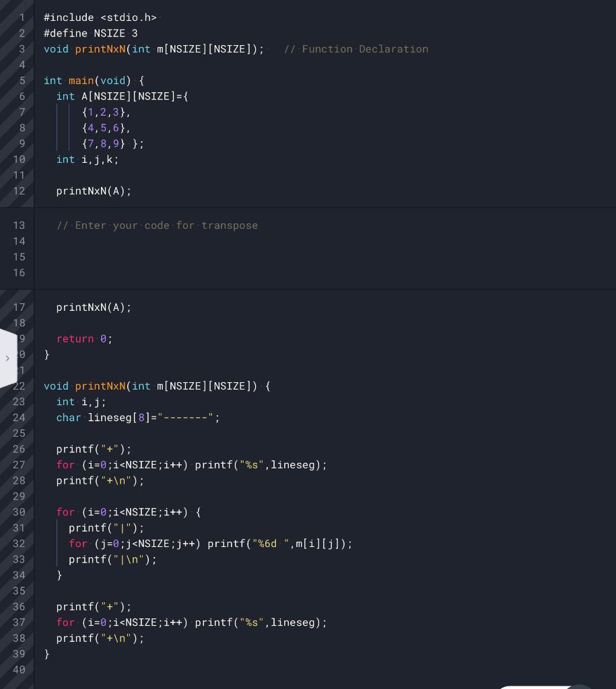Screen dimensions: 616x689
Task: Place cursor on empty line 15
Action: (324, 257)
